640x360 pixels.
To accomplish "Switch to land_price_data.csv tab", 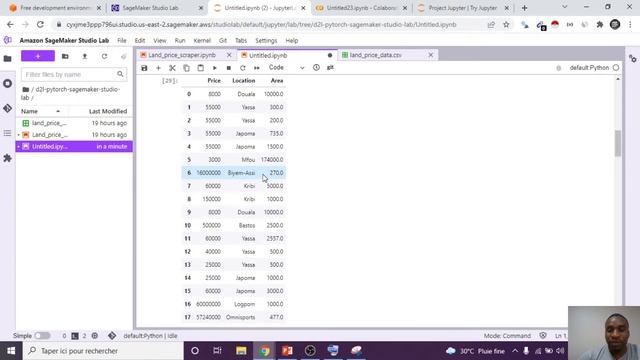I will 376,55.
